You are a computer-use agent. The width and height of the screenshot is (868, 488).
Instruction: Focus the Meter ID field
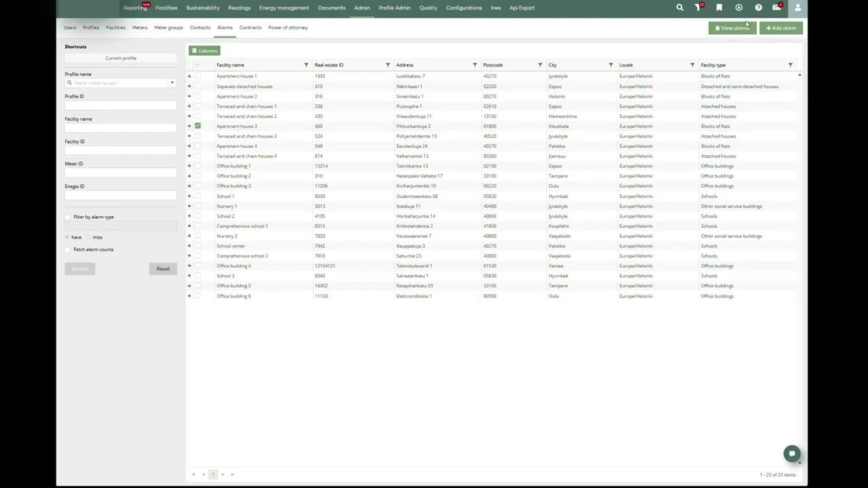121,172
